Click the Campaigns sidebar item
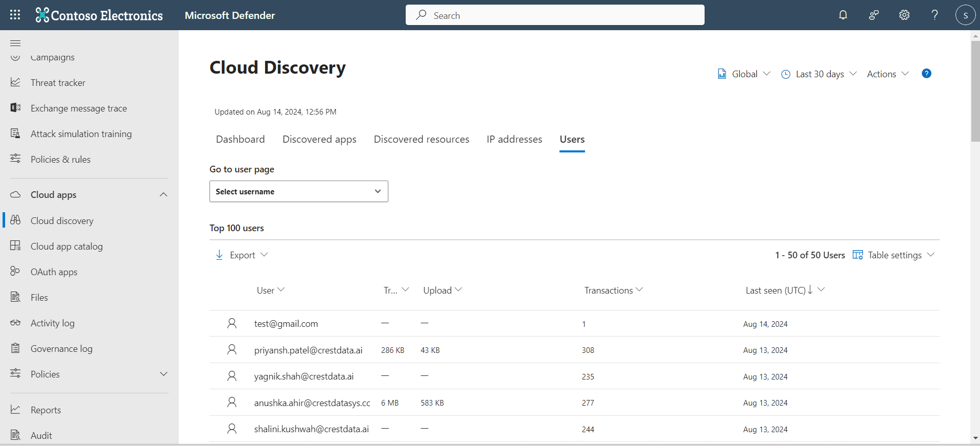Viewport: 980px width, 446px height. (x=53, y=57)
